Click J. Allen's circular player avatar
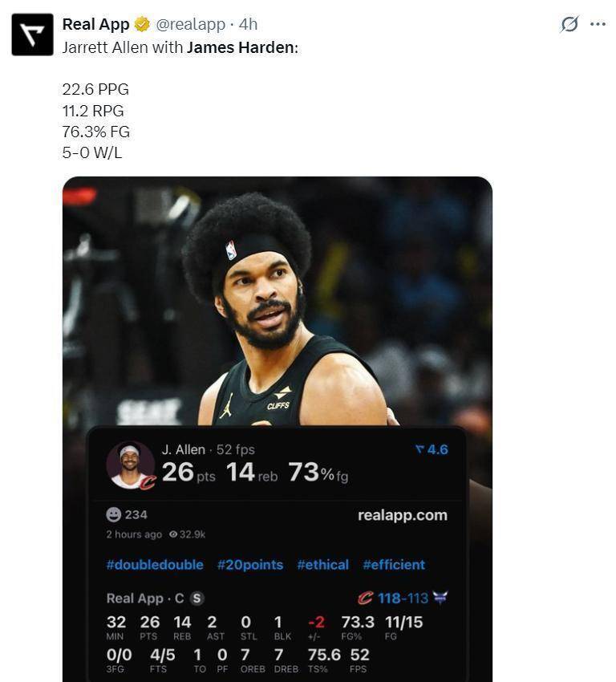The height and width of the screenshot is (682, 616). point(130,465)
